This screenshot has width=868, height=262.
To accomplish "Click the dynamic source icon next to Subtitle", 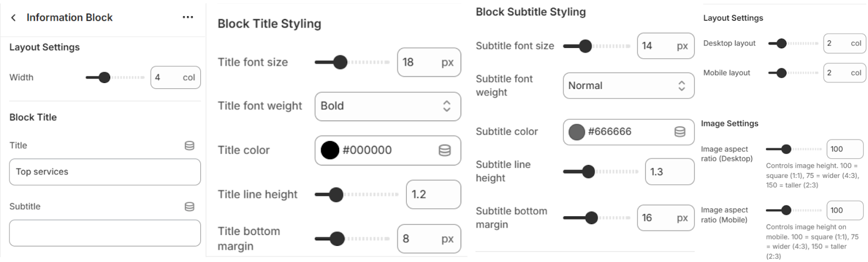I will [189, 207].
